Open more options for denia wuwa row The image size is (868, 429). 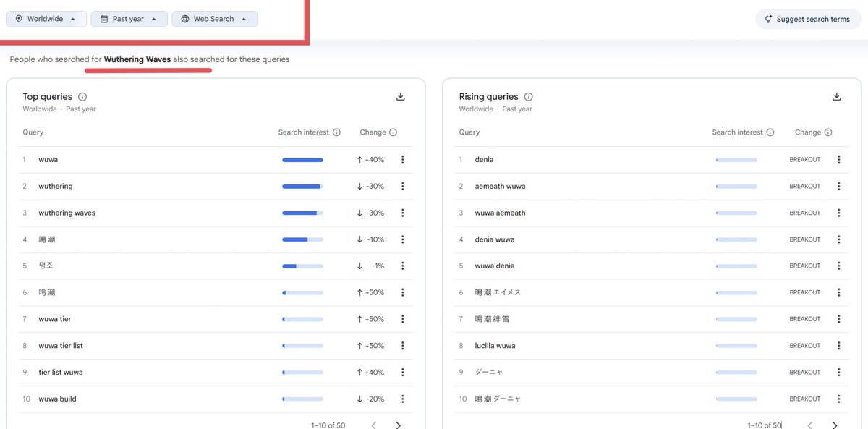coord(839,239)
